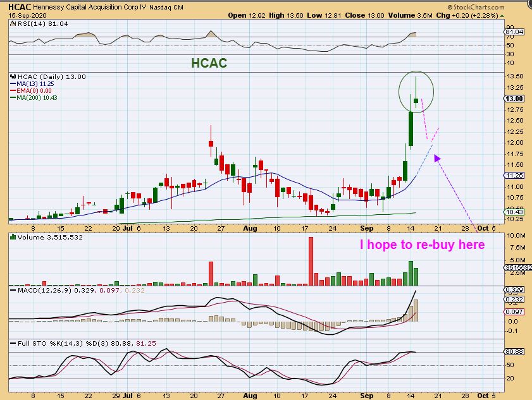This screenshot has width=532, height=400.
Task: Click the bar icon before Volume 3,515,532
Action: (13, 237)
